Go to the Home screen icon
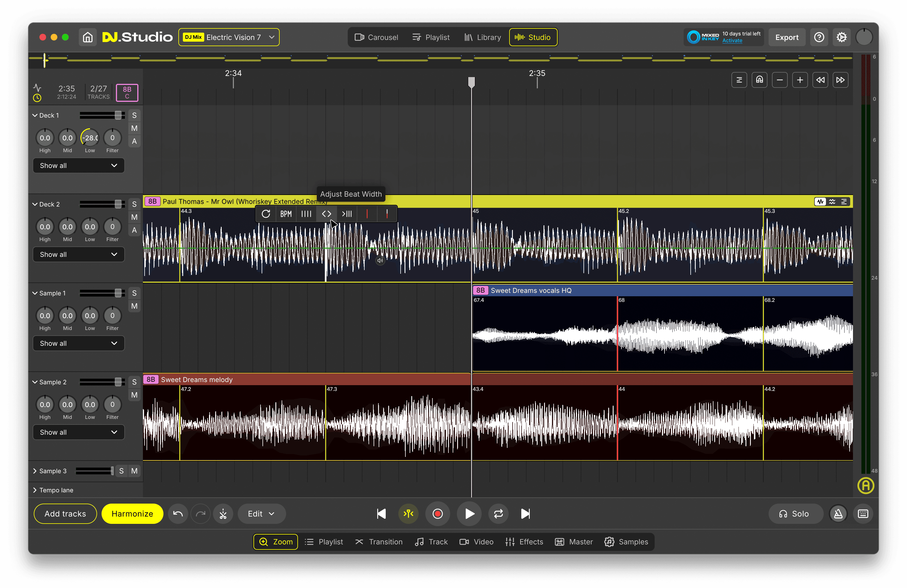Viewport: 907px width, 588px height. coord(88,37)
